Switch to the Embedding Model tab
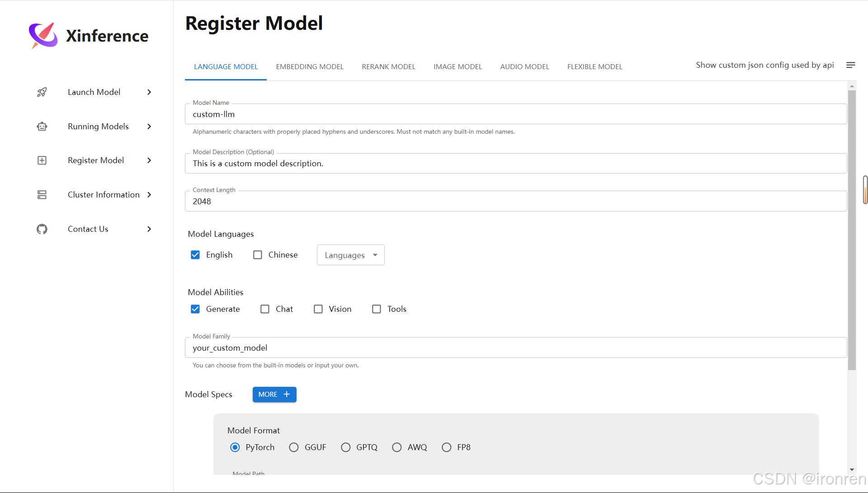The image size is (868, 493). pos(310,67)
